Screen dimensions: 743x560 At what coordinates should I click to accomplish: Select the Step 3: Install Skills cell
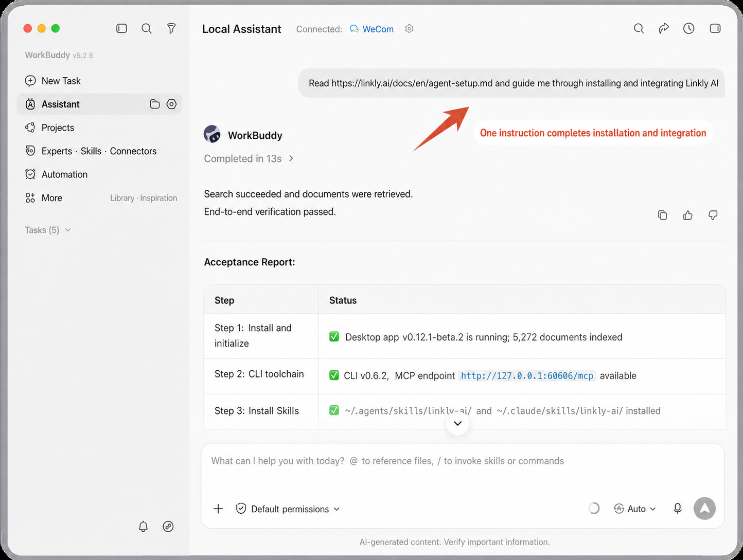(x=261, y=411)
